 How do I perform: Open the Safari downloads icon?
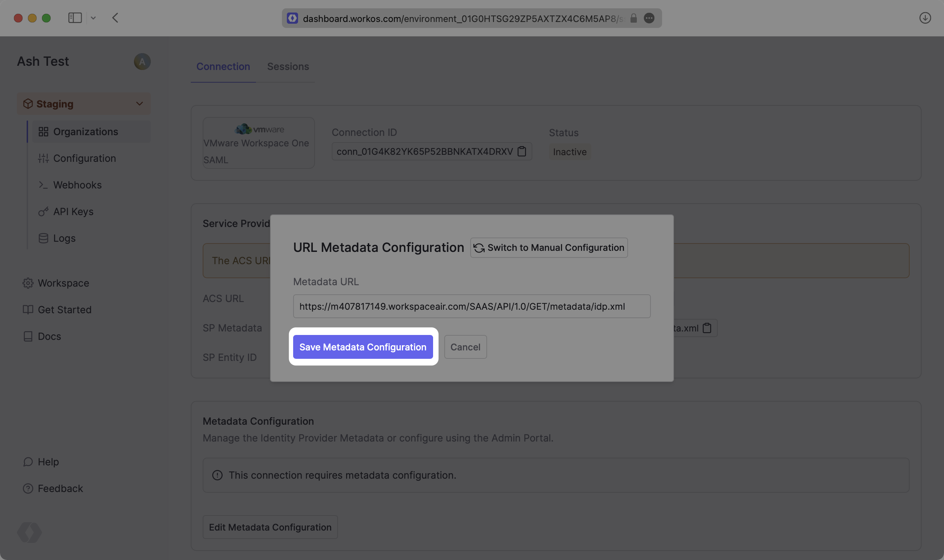pyautogui.click(x=925, y=18)
